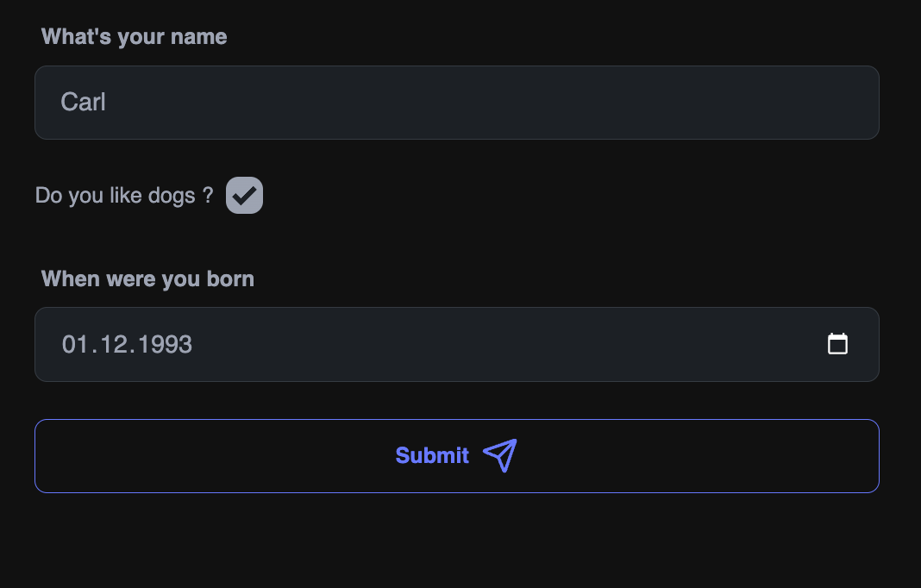Click the checkmark in the dogs checkbox
This screenshot has height=588, width=921.
244,196
